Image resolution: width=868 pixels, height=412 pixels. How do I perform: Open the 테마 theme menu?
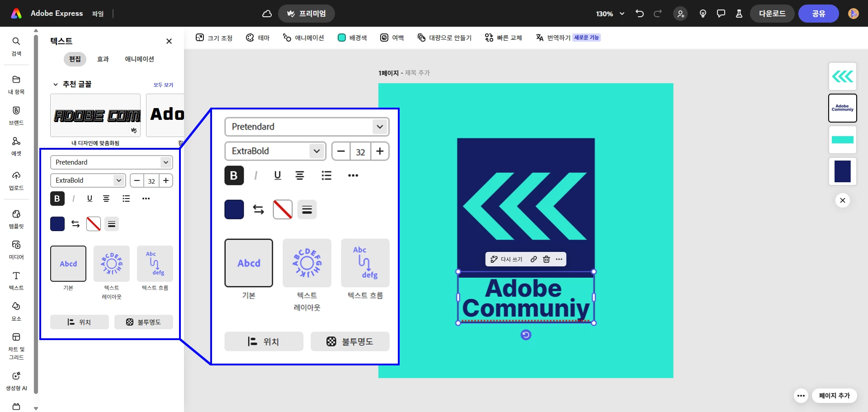point(258,38)
